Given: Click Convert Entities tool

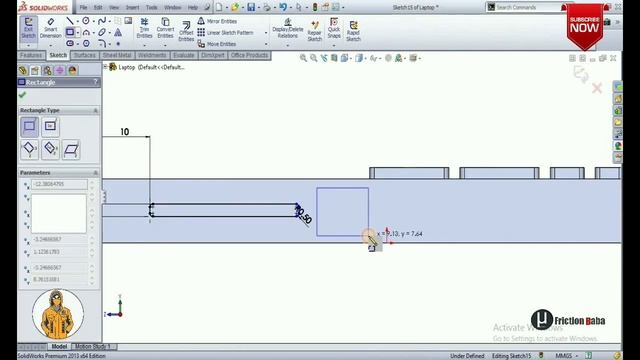Looking at the screenshot, I should [165, 28].
